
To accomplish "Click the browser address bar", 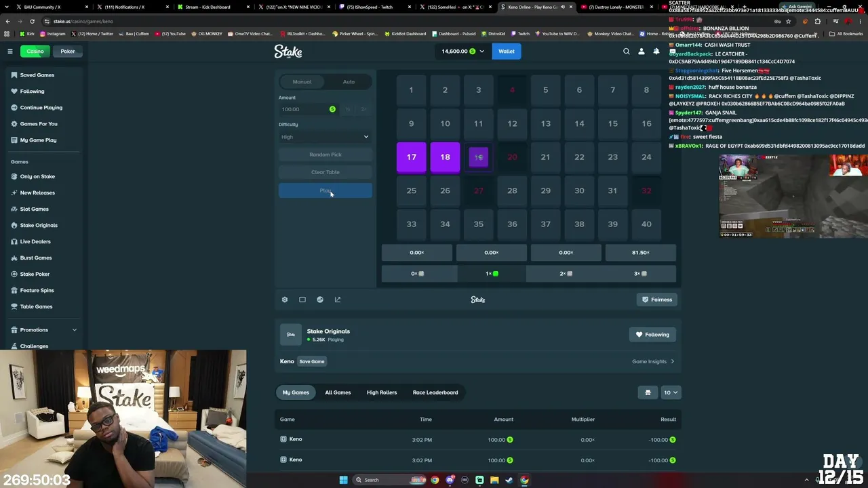I will pos(407,21).
